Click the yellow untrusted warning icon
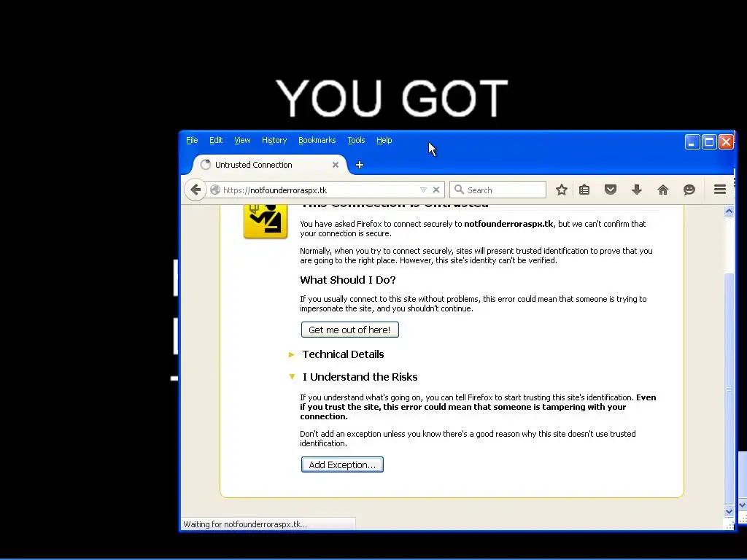 pyautogui.click(x=266, y=221)
